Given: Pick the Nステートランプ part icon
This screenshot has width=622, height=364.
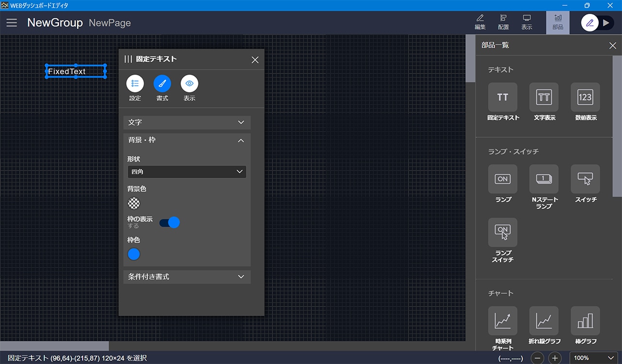Looking at the screenshot, I should (544, 179).
